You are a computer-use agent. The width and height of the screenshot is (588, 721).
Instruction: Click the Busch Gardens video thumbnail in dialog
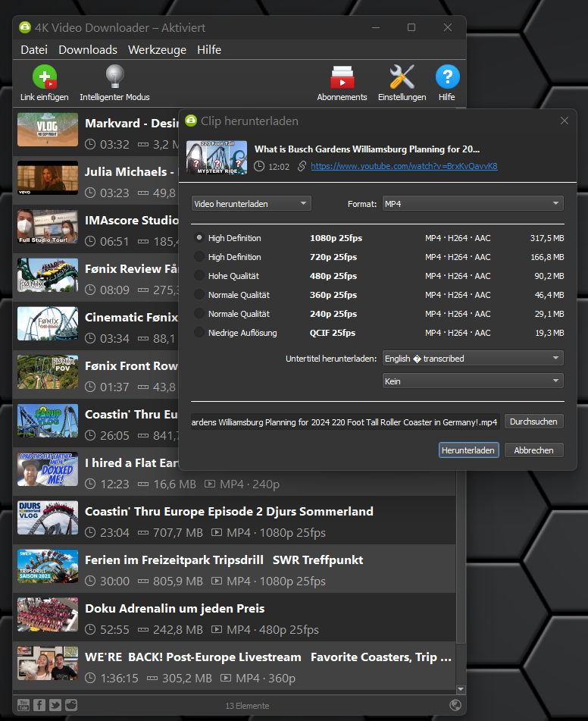[x=217, y=157]
